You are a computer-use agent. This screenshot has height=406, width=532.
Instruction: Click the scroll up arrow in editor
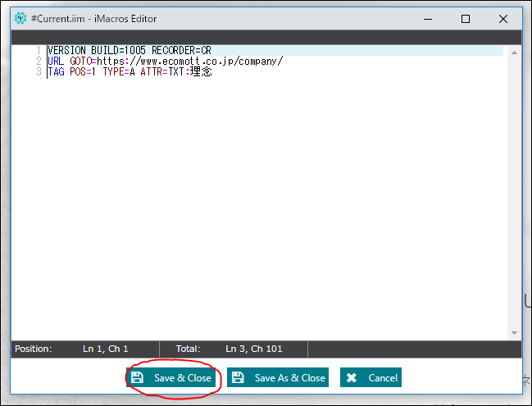pos(514,52)
